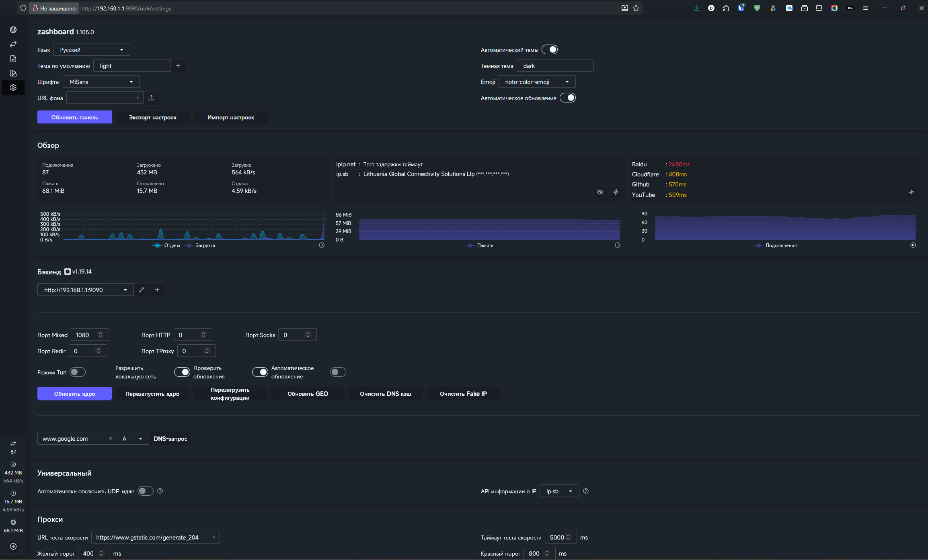Click the Экспорт настроек button
Viewport: 928px width, 560px height.
coord(152,117)
